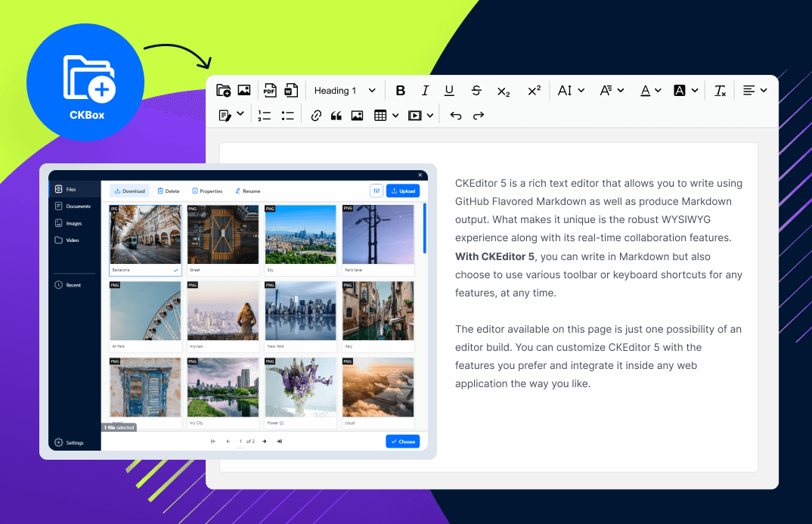The width and height of the screenshot is (812, 524).
Task: Select the At Park image thumbnail
Action: pos(145,312)
